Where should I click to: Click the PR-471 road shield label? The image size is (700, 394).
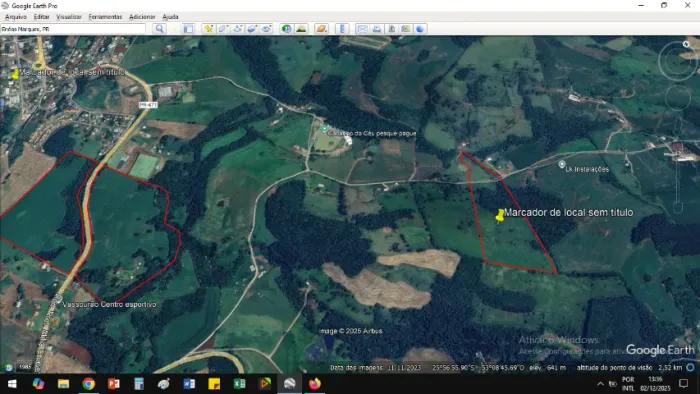pyautogui.click(x=148, y=105)
